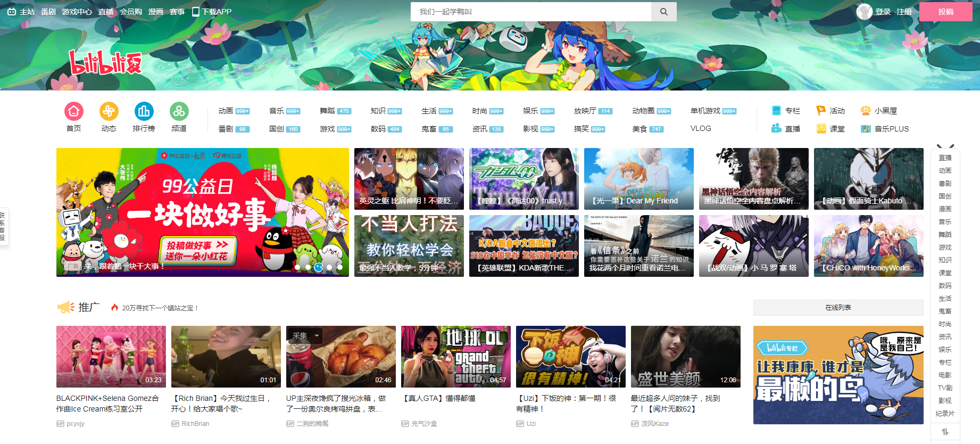Open 会员购 in top bar

click(131, 11)
